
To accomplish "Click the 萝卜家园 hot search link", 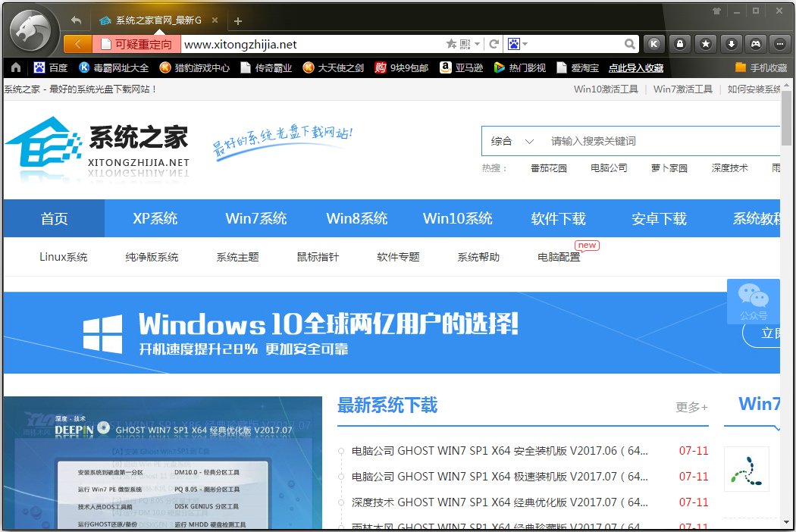I will click(669, 168).
